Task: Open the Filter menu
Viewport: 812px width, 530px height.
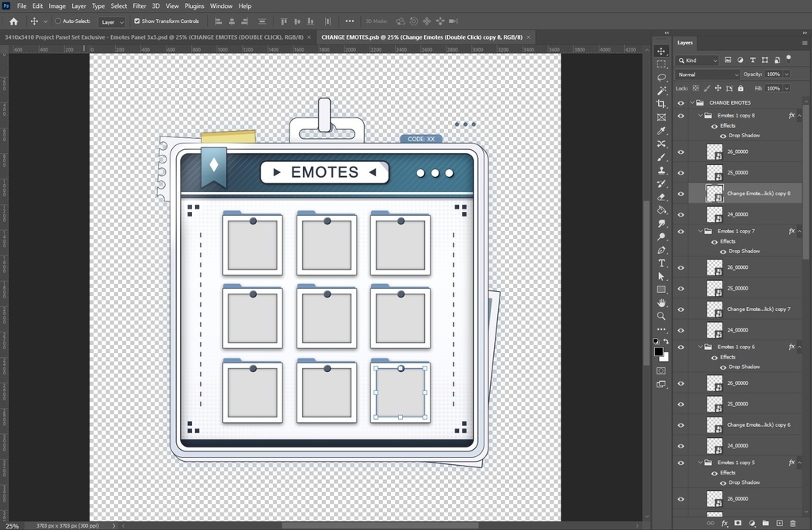Action: [x=139, y=6]
